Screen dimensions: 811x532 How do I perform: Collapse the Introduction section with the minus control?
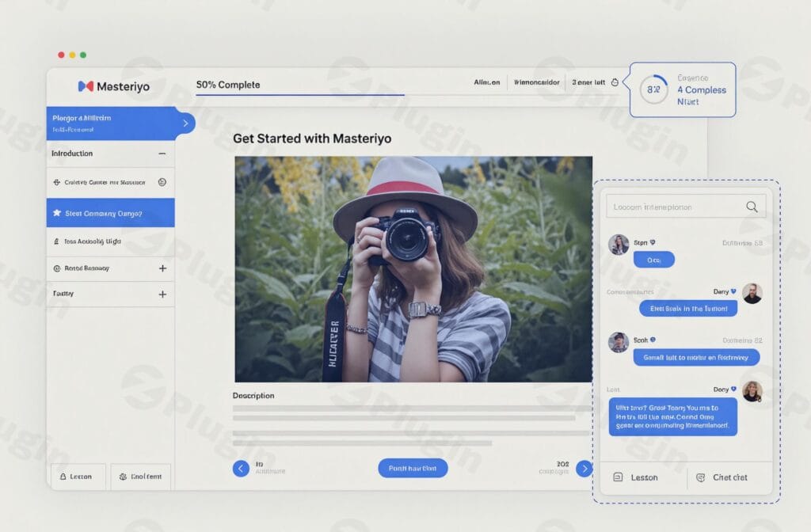(164, 154)
